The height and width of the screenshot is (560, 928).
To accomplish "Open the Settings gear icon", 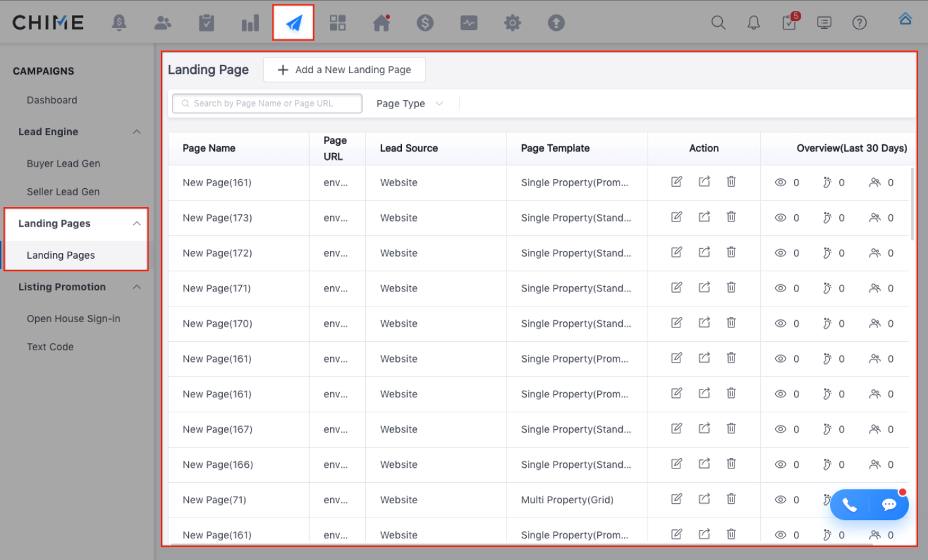I will tap(512, 23).
